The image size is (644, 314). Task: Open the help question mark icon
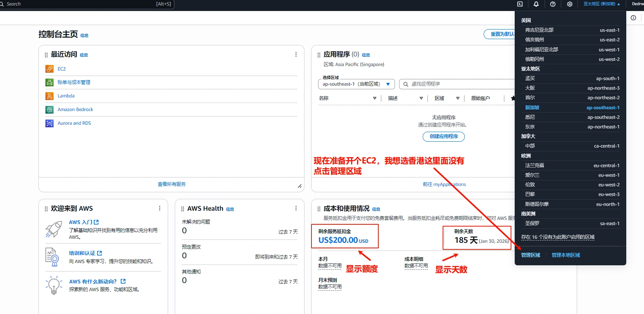click(x=553, y=4)
